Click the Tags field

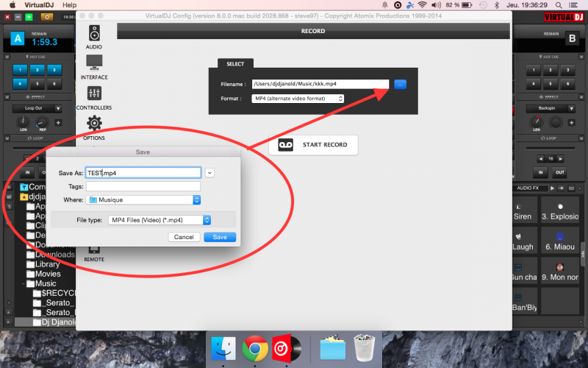[x=143, y=186]
